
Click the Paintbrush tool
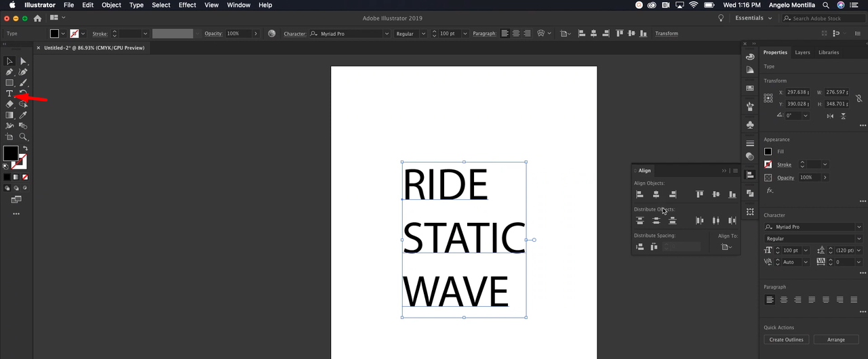point(23,83)
